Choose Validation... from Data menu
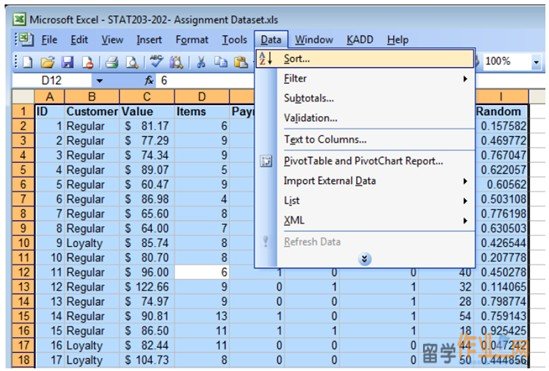 tap(365, 118)
